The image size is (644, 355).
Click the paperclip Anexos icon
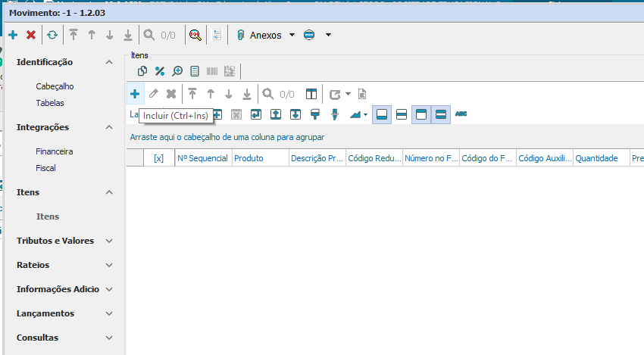pyautogui.click(x=240, y=35)
